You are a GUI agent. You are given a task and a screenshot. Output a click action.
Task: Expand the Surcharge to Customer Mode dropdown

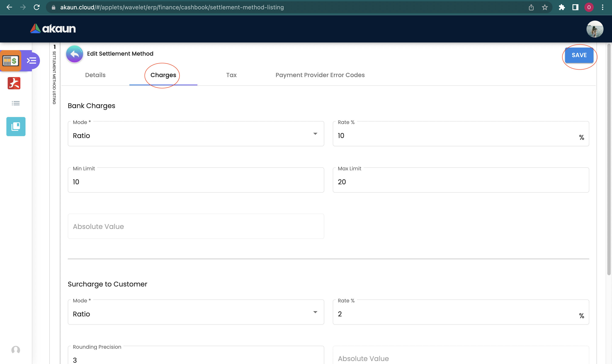[195, 312]
